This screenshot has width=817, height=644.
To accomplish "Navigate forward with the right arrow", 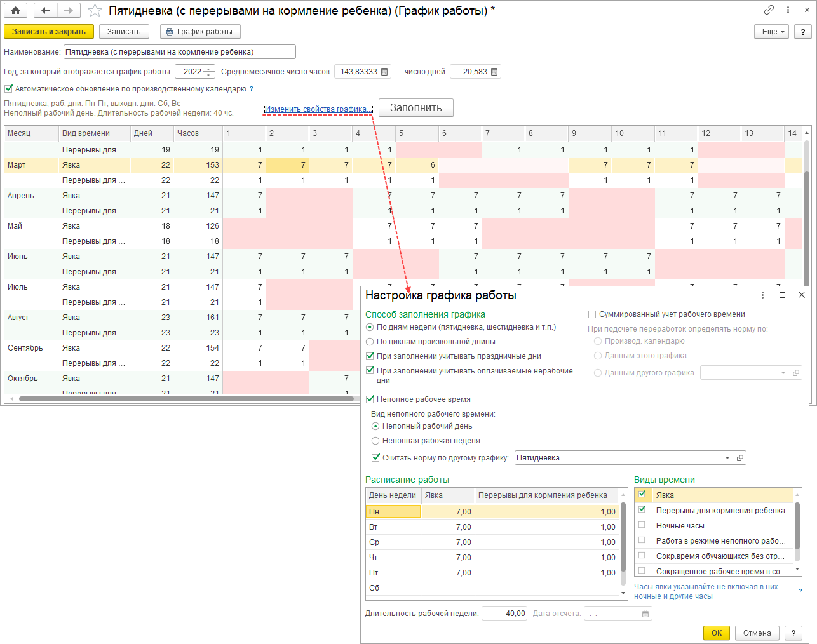I will (x=69, y=10).
